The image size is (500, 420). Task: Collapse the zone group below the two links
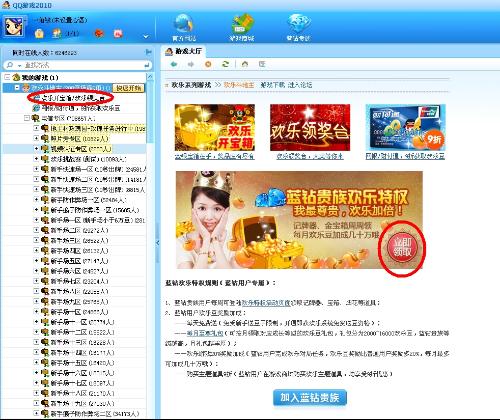pos(27,118)
